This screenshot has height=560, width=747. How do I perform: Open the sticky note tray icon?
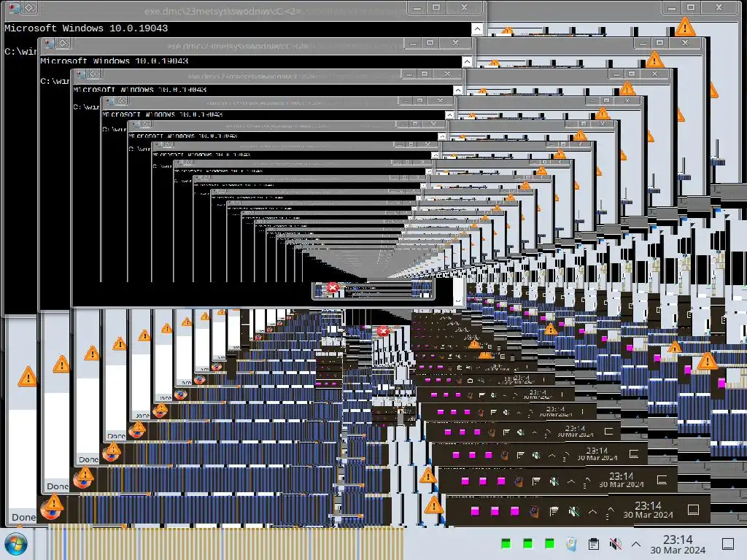click(571, 544)
